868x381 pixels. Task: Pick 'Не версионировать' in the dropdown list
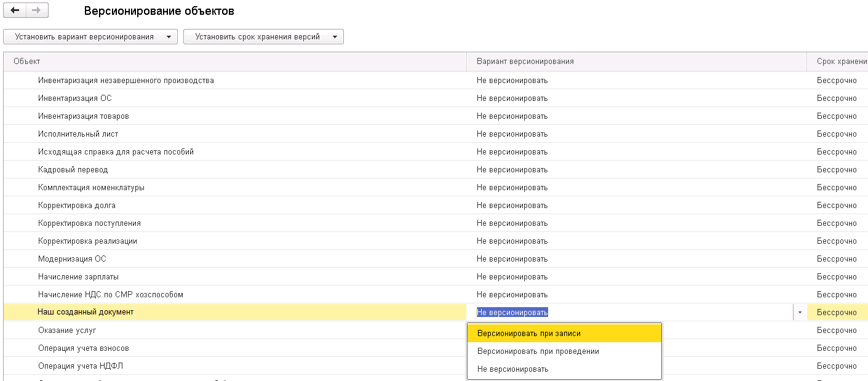[512, 369]
